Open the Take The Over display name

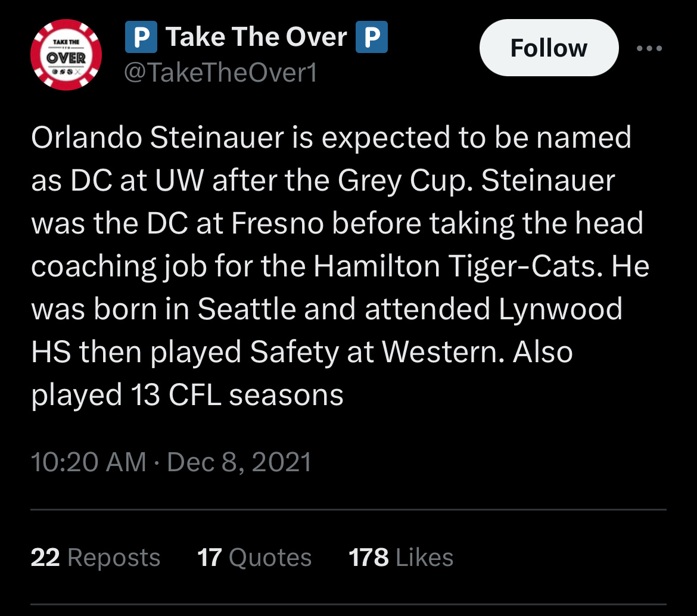point(256,38)
